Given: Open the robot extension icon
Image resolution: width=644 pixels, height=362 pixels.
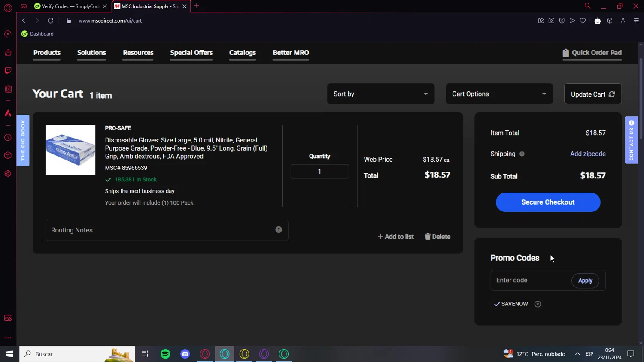Looking at the screenshot, I should [598, 21].
